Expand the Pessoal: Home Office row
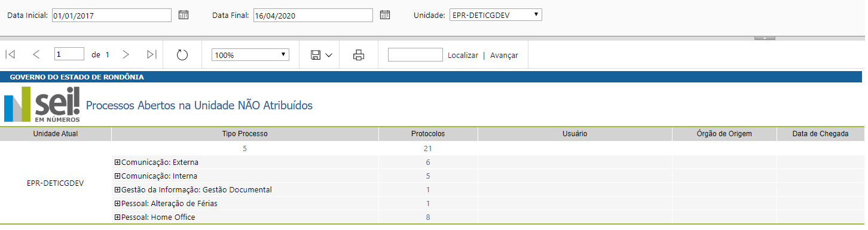Image resolution: width=868 pixels, height=230 pixels. point(117,217)
